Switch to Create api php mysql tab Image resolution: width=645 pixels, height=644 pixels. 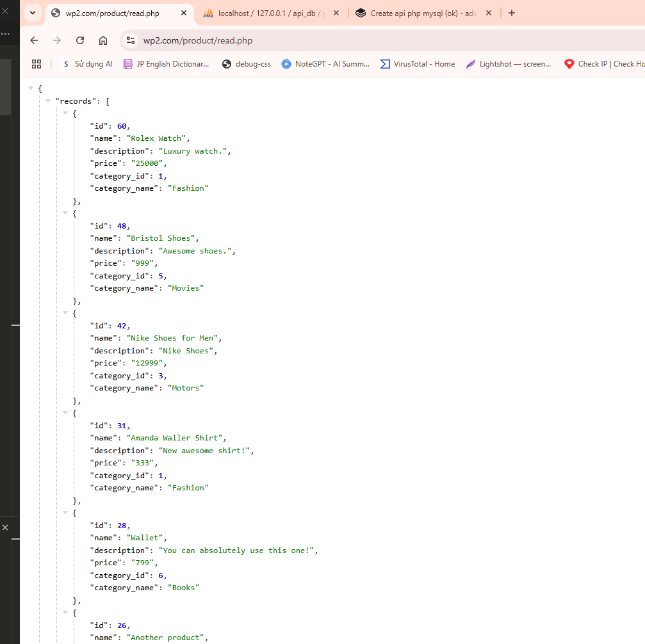[420, 13]
